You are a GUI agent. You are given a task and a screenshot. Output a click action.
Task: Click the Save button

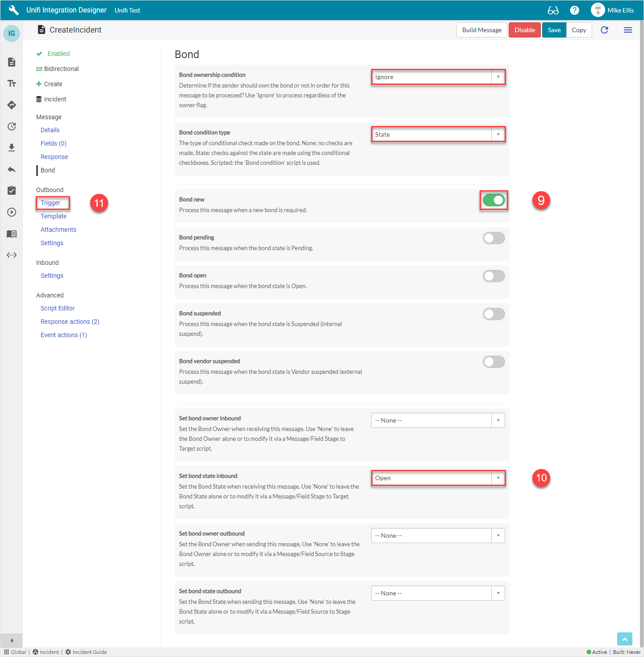[554, 30]
